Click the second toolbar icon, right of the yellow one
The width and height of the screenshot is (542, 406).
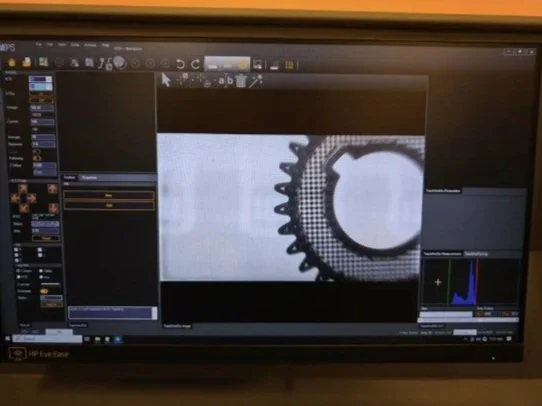(27, 63)
